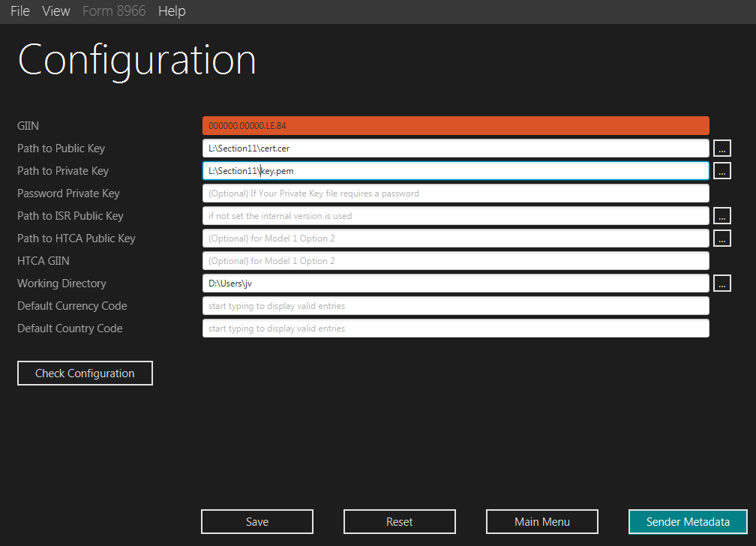Focus the Path to Public Key field

coord(456,148)
